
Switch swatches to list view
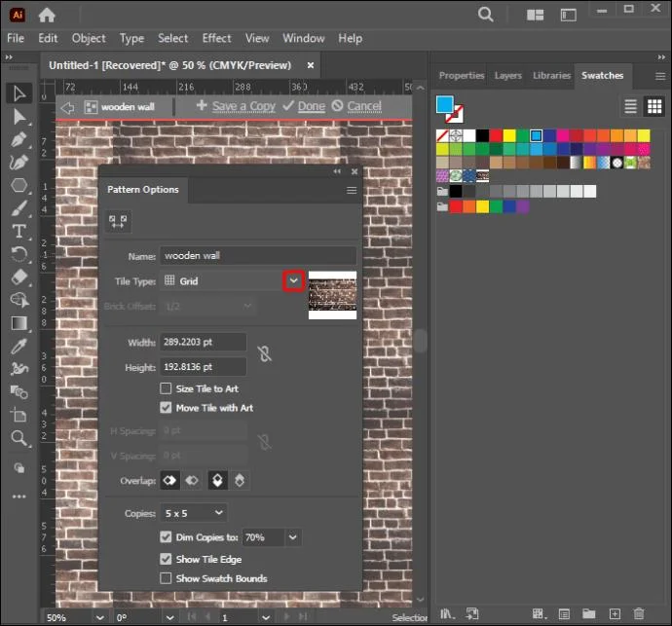pyautogui.click(x=630, y=106)
